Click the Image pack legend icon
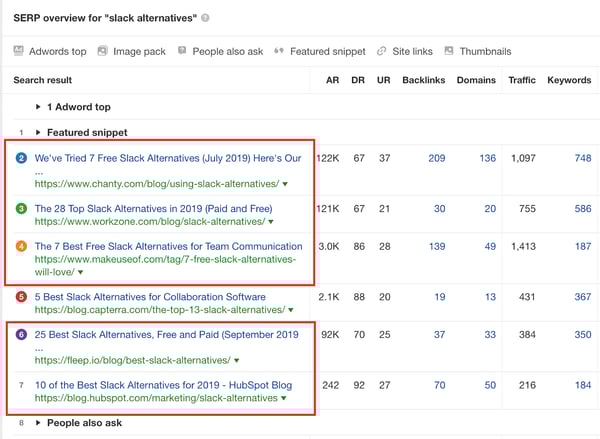Image resolution: width=600 pixels, height=439 pixels. 102,51
